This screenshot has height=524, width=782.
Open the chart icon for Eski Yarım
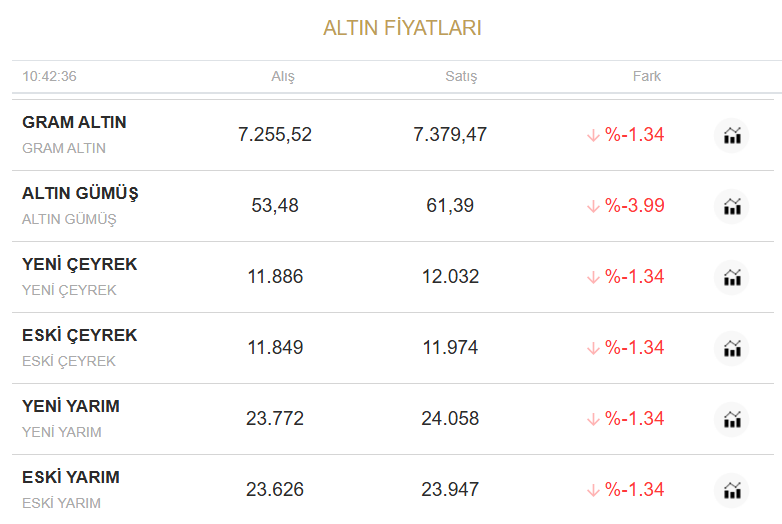732,490
